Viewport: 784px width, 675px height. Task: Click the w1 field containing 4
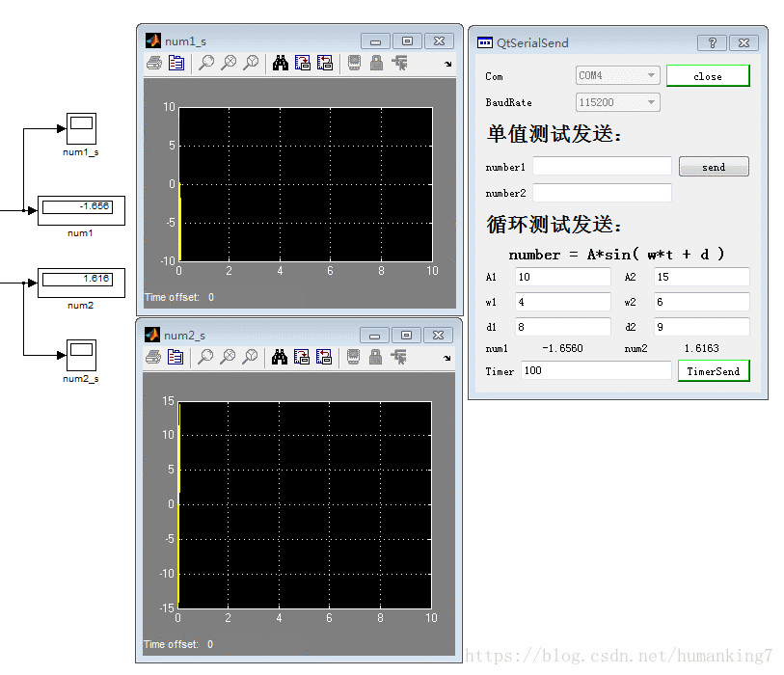coord(563,302)
